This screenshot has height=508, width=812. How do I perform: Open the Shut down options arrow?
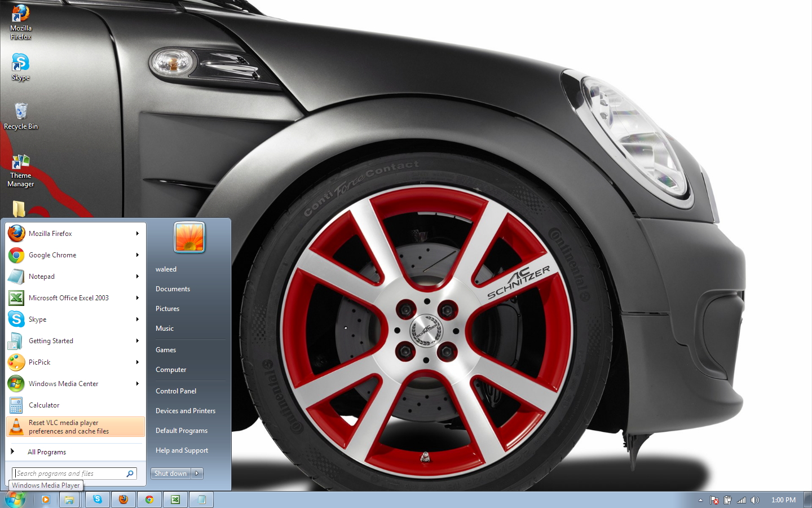pyautogui.click(x=197, y=474)
